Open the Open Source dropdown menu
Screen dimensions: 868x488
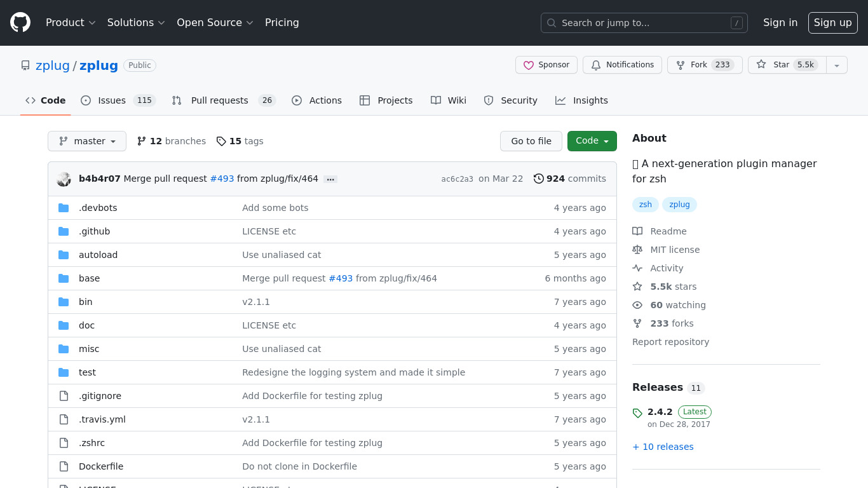pos(215,23)
